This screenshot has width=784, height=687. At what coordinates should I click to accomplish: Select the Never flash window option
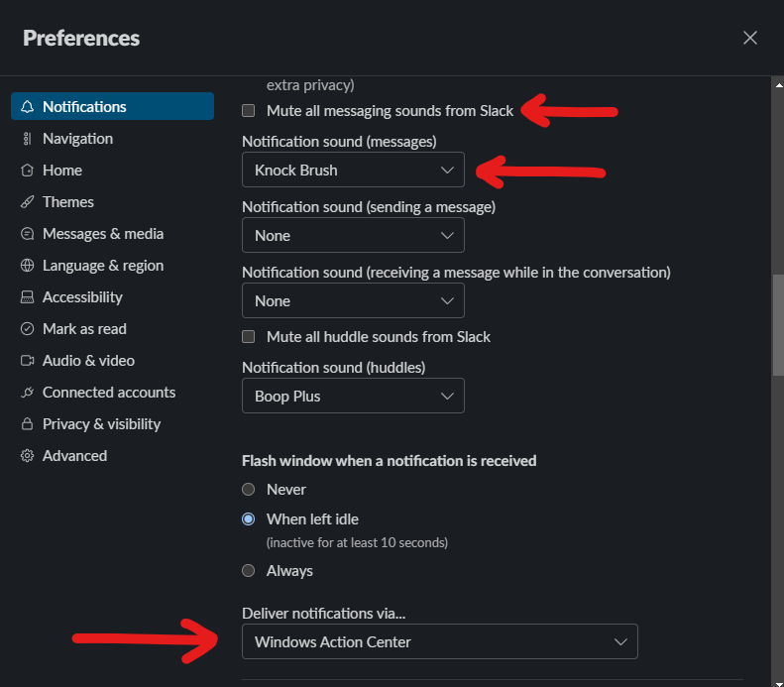[249, 489]
